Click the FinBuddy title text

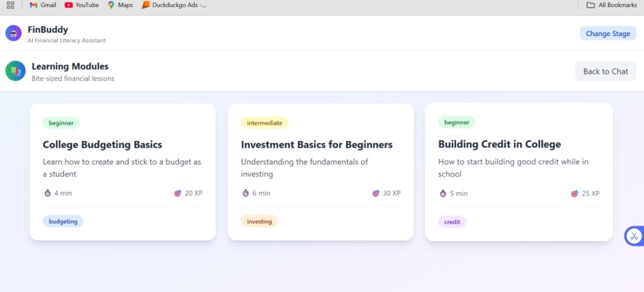point(48,30)
